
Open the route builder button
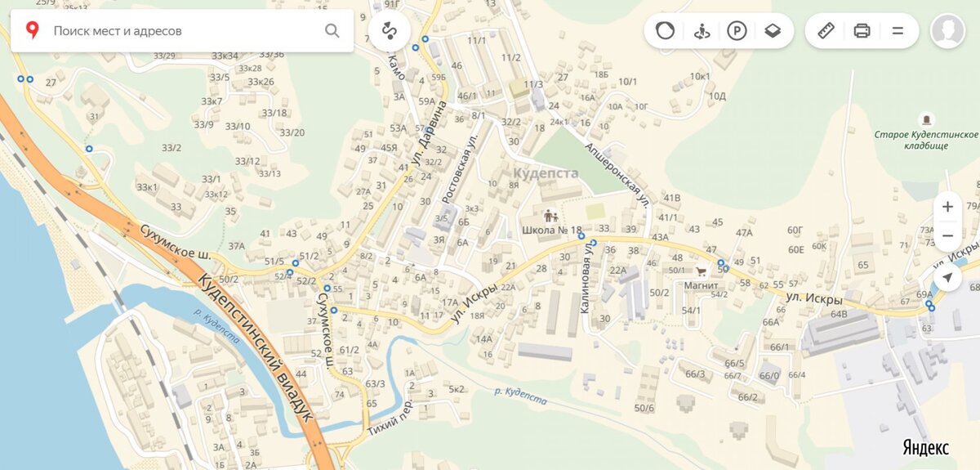point(389,31)
